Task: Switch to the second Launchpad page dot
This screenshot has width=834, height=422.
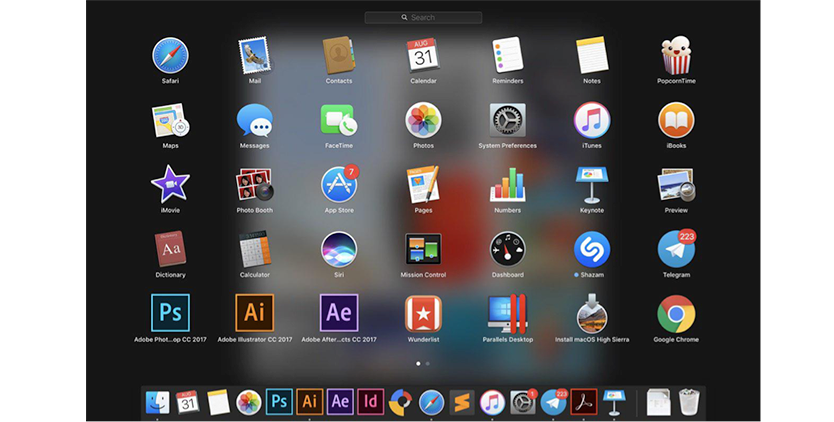Action: click(x=428, y=363)
